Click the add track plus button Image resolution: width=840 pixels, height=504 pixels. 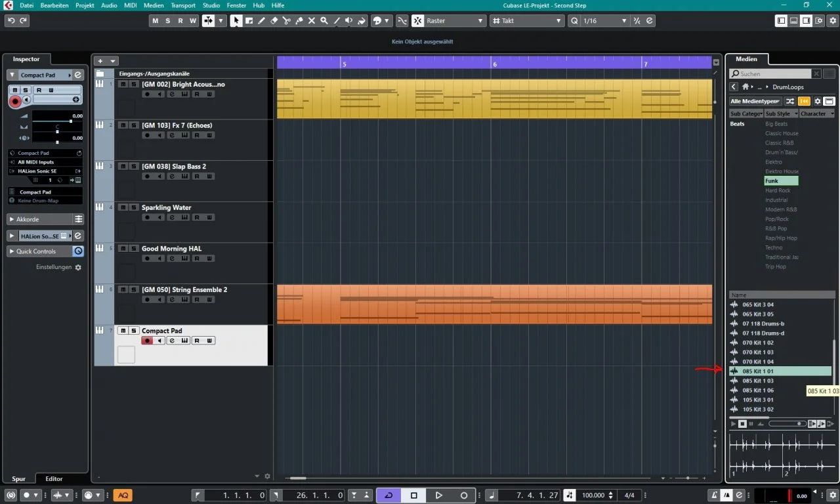[x=100, y=60]
